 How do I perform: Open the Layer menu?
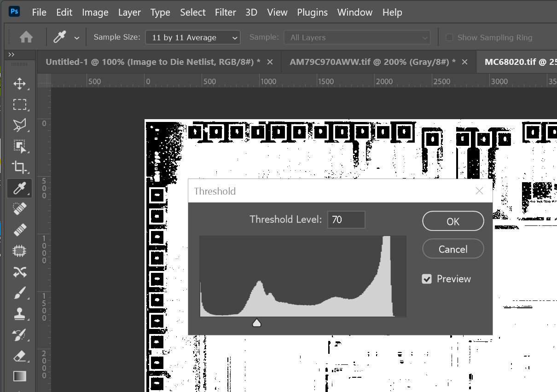point(129,12)
